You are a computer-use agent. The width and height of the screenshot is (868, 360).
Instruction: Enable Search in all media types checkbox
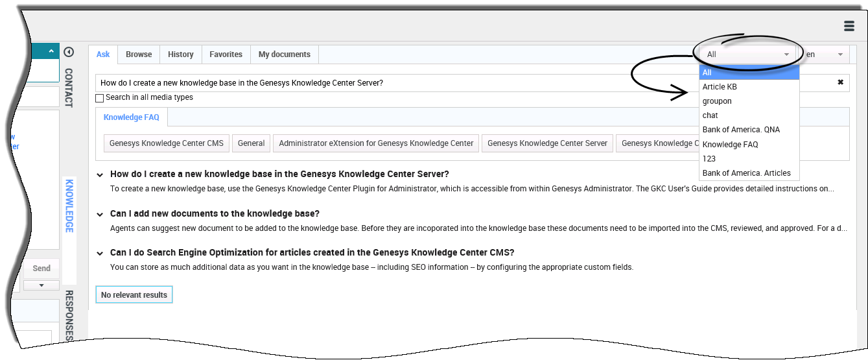click(x=99, y=98)
